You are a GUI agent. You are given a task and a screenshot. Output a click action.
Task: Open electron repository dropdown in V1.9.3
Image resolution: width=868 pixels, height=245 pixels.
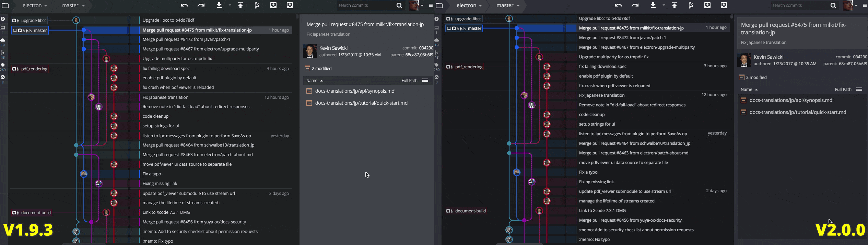click(x=35, y=5)
